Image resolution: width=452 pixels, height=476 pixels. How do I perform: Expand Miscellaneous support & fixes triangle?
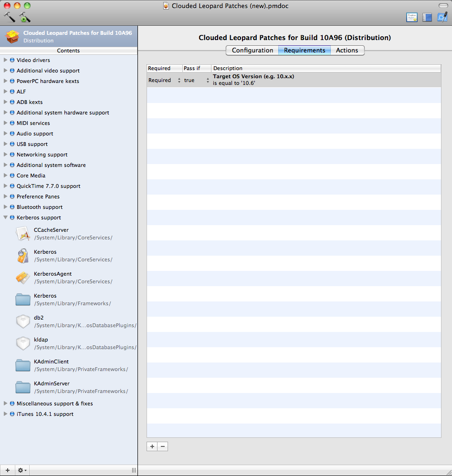click(x=5, y=404)
